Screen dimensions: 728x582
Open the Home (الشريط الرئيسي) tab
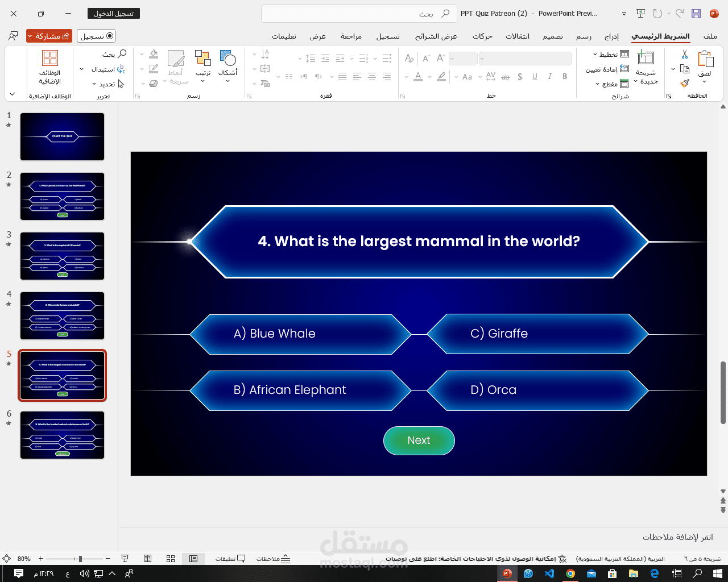[x=660, y=36]
